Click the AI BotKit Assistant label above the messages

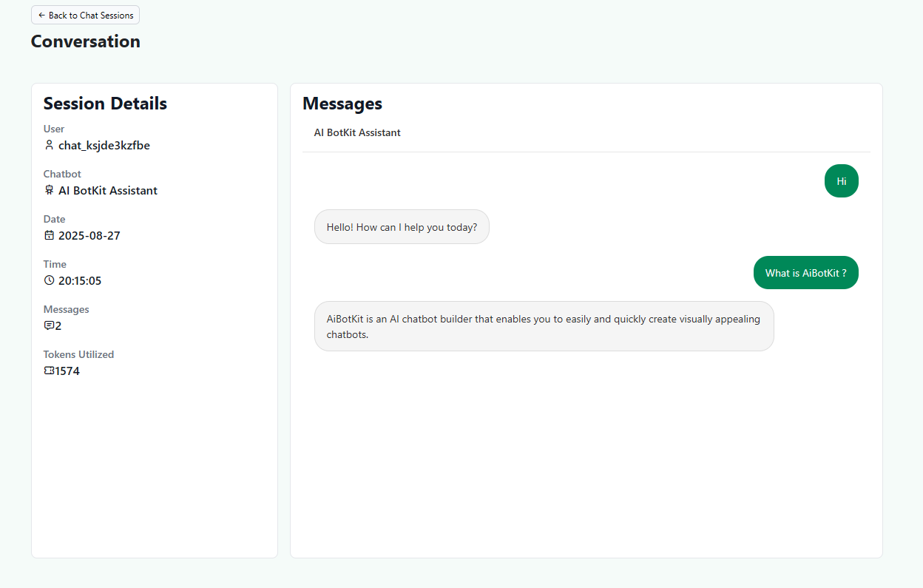[357, 132]
